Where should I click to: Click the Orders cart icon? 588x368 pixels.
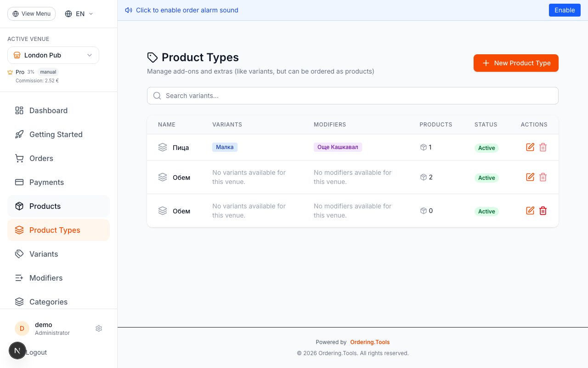coord(19,158)
